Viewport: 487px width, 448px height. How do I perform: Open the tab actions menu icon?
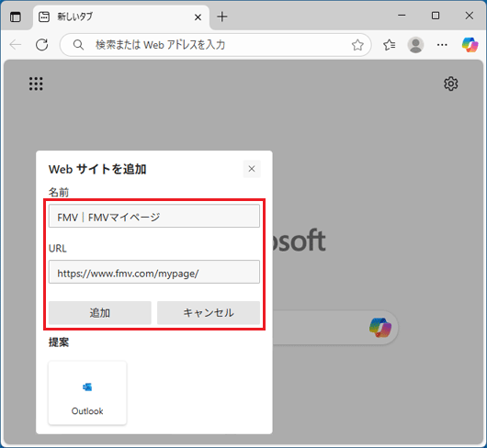[x=16, y=17]
